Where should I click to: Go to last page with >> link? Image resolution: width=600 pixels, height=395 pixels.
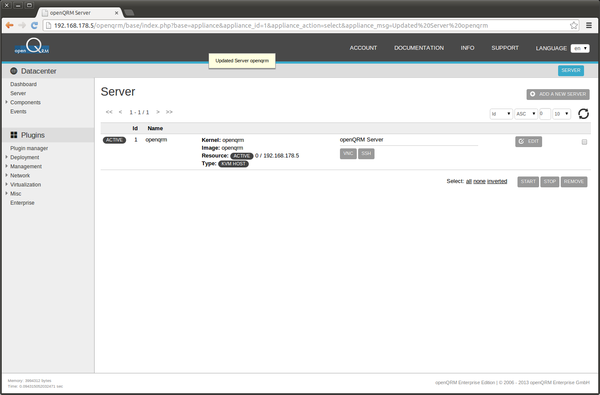(x=169, y=112)
